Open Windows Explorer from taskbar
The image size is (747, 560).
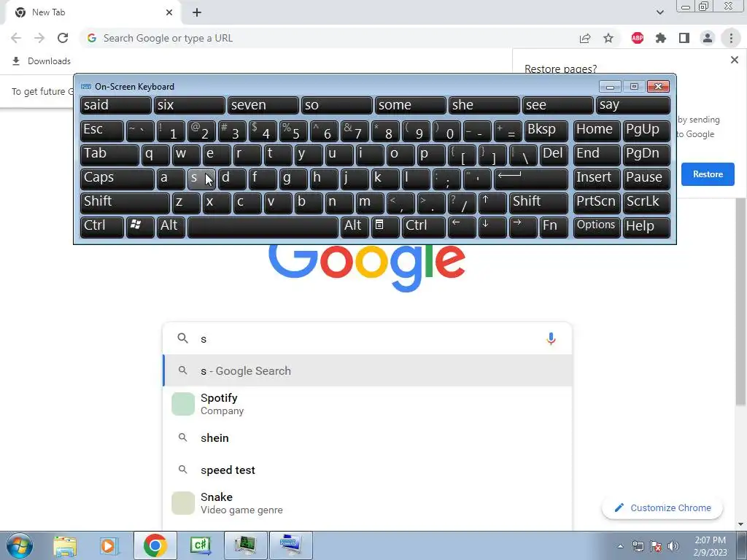pyautogui.click(x=65, y=545)
